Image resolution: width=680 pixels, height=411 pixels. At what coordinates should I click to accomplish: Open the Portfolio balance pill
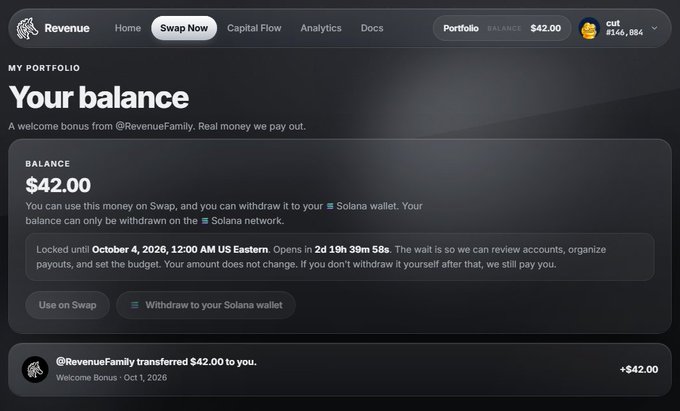click(502, 28)
